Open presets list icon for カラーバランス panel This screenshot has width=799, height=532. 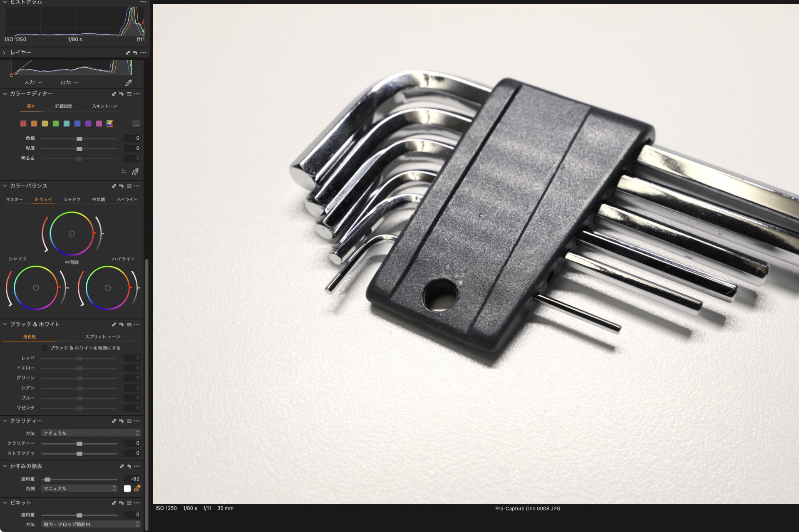129,186
